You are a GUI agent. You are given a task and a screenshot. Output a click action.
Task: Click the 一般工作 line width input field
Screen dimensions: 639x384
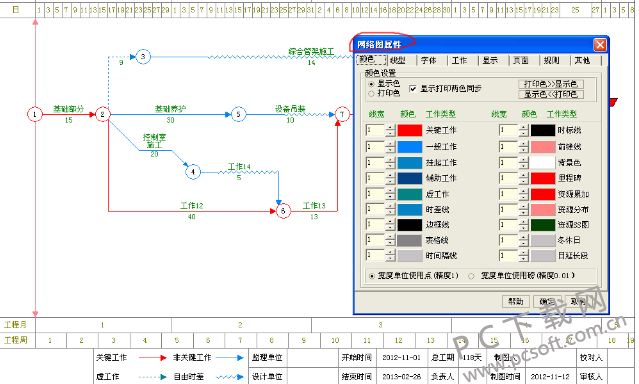coord(375,146)
